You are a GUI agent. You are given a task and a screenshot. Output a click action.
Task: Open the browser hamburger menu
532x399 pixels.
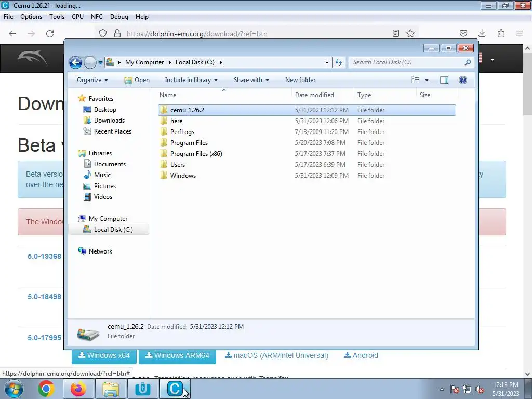tap(520, 33)
